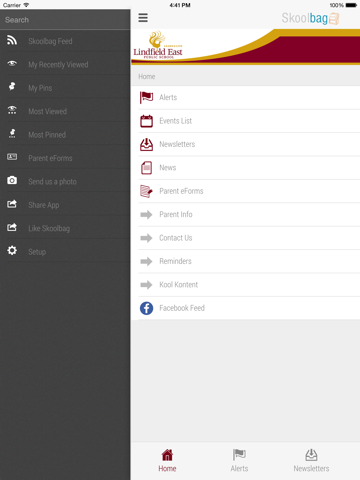Select Like Skoolbag label in sidebar

pyautogui.click(x=49, y=228)
